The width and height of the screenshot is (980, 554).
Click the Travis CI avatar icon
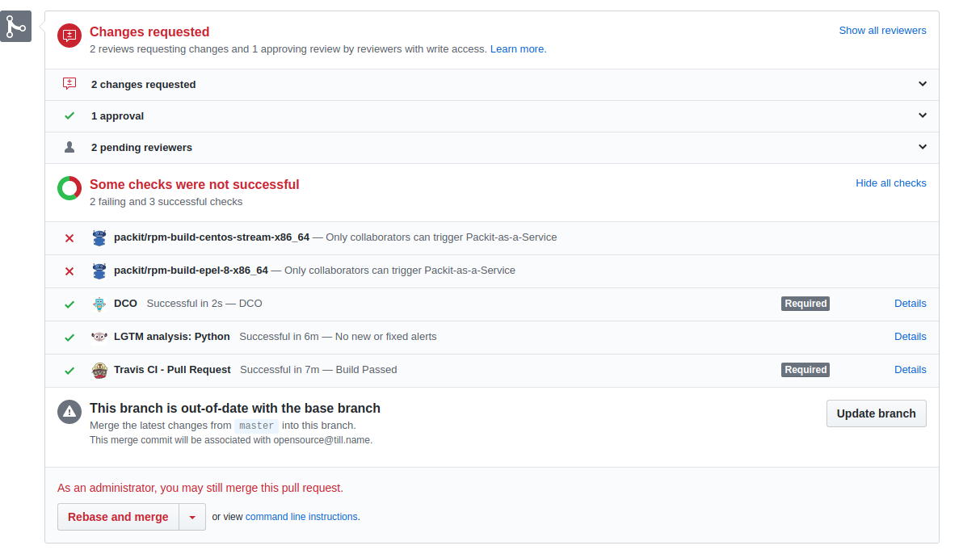(x=99, y=370)
